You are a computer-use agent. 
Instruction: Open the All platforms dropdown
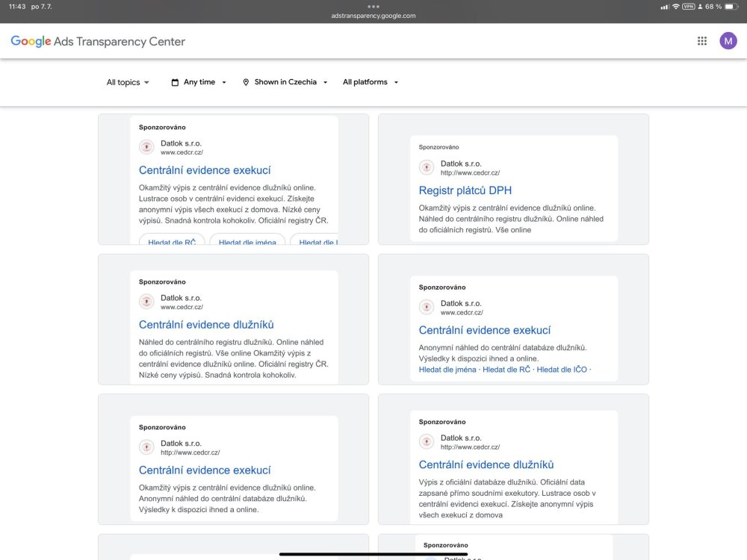point(371,82)
